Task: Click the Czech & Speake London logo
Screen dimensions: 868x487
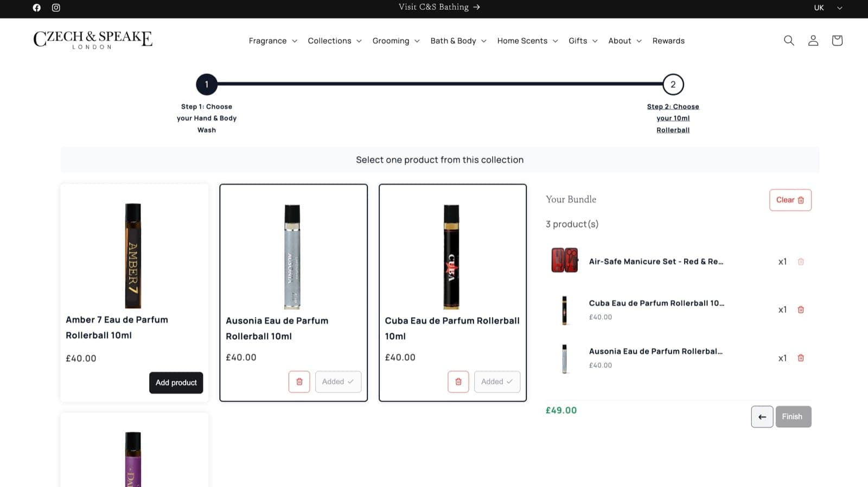Action: [x=93, y=40]
